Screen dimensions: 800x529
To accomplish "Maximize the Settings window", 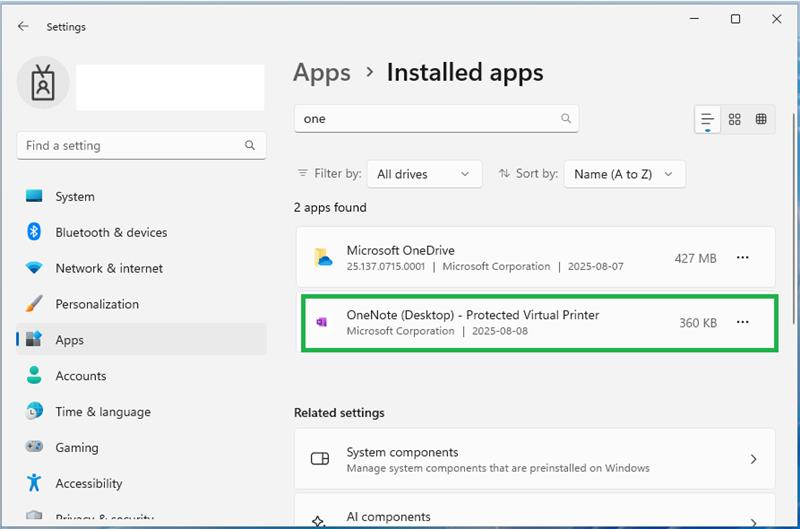I will [735, 19].
